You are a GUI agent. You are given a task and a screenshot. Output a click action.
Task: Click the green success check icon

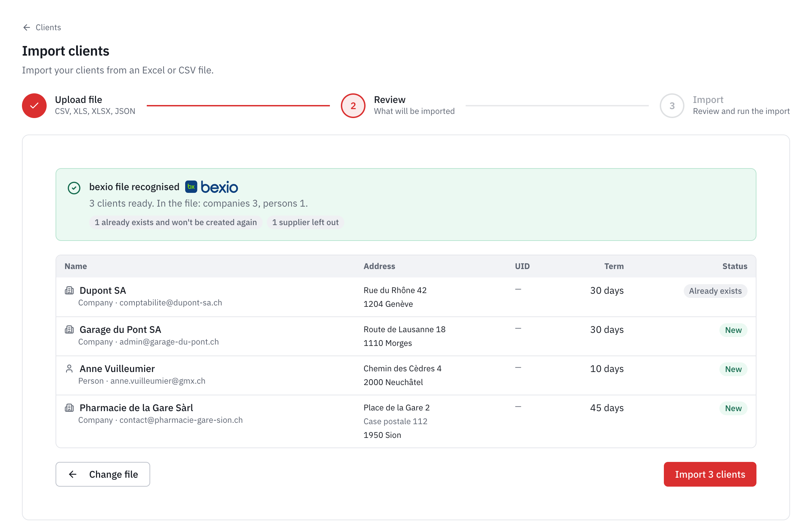click(74, 188)
